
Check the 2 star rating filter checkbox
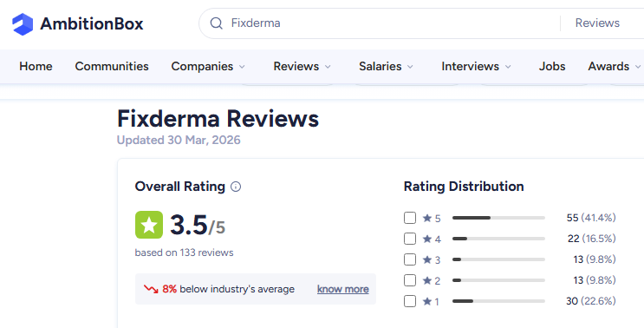coord(410,280)
